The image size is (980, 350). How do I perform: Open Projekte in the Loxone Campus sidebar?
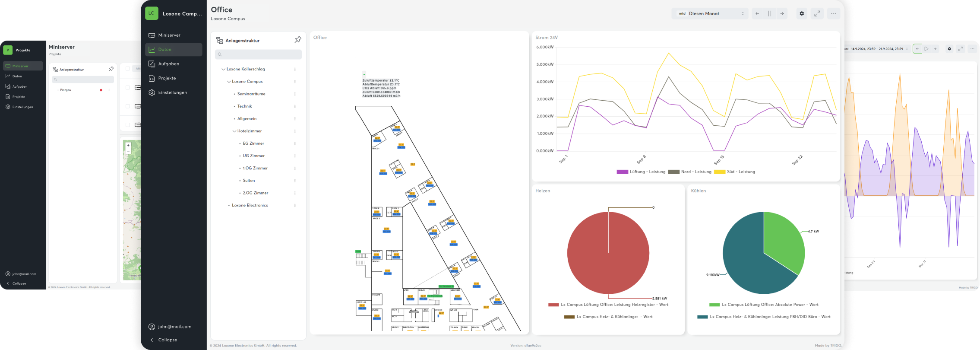[x=174, y=78]
